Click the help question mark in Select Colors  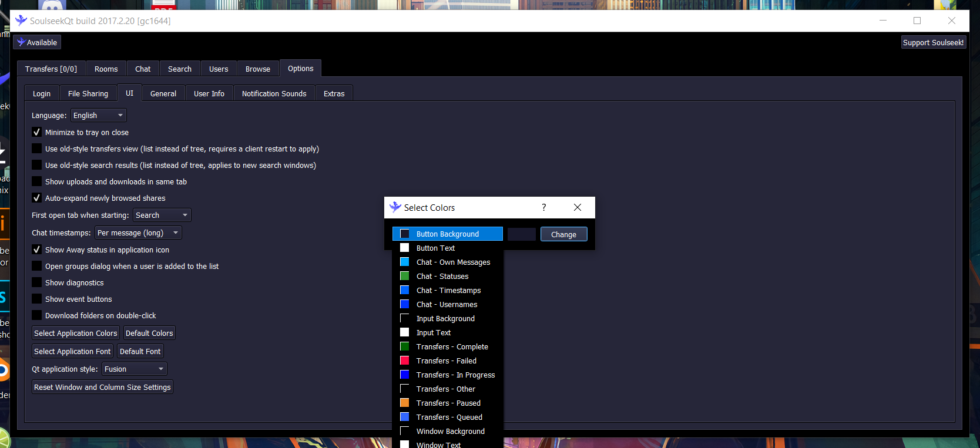[543, 207]
